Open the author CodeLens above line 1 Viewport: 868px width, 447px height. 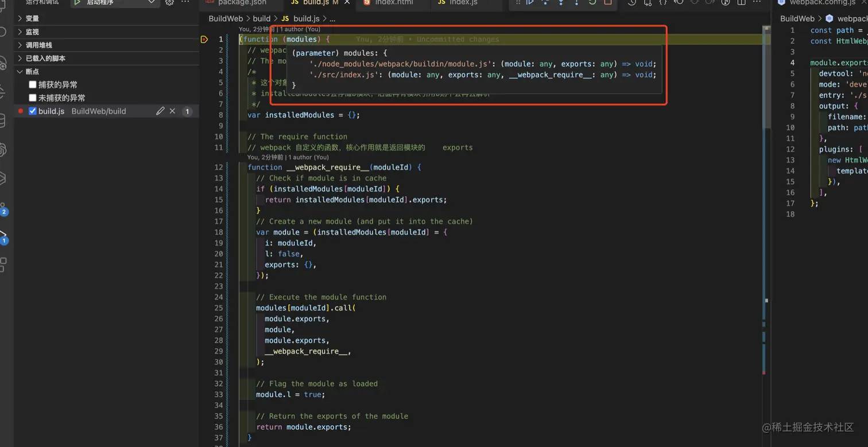tap(280, 29)
